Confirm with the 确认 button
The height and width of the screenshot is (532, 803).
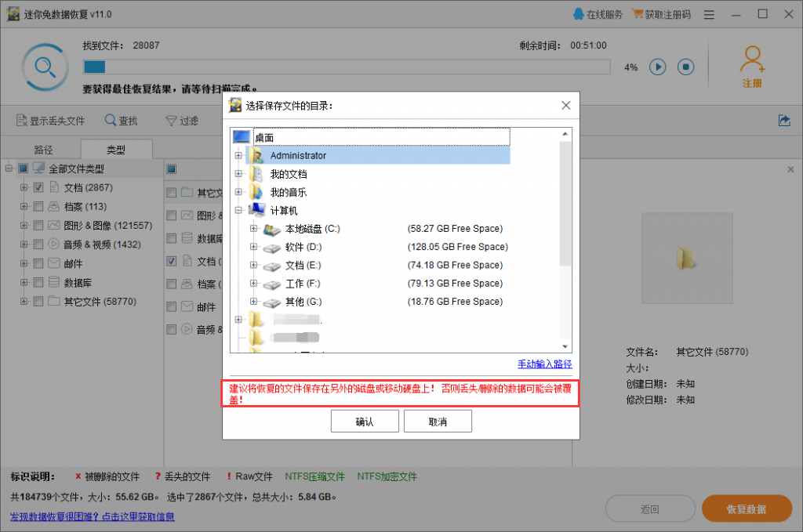click(x=365, y=422)
